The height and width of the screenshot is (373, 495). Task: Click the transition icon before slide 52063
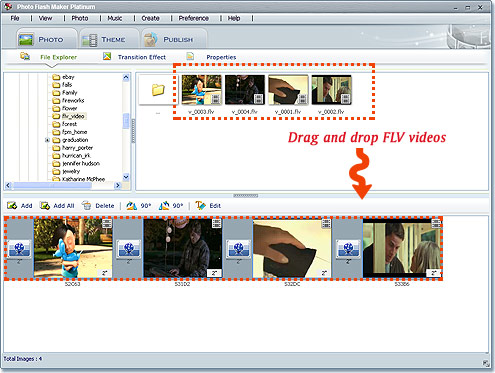coord(19,249)
